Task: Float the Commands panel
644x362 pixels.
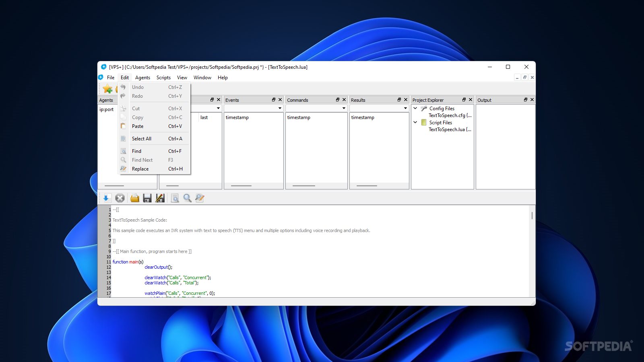Action: pyautogui.click(x=338, y=100)
